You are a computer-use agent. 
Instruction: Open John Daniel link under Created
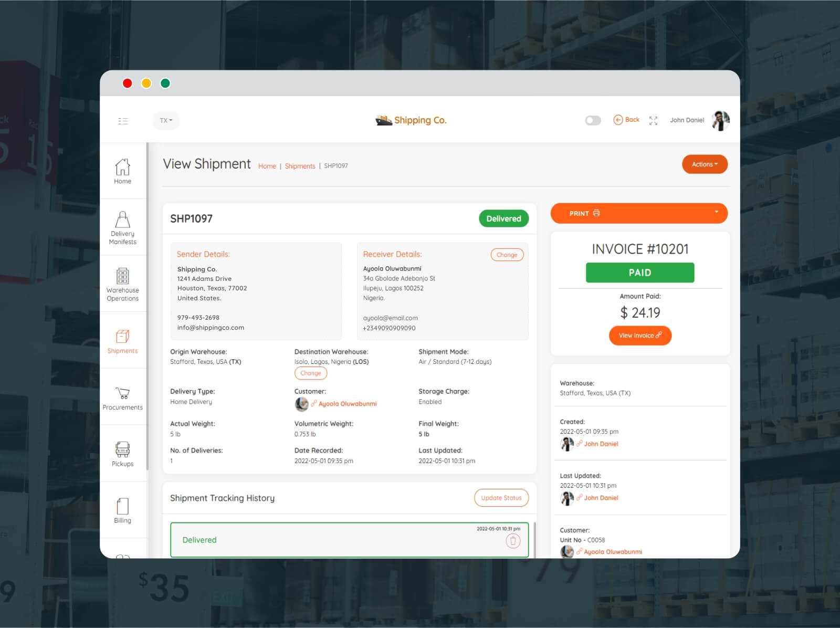(x=601, y=444)
